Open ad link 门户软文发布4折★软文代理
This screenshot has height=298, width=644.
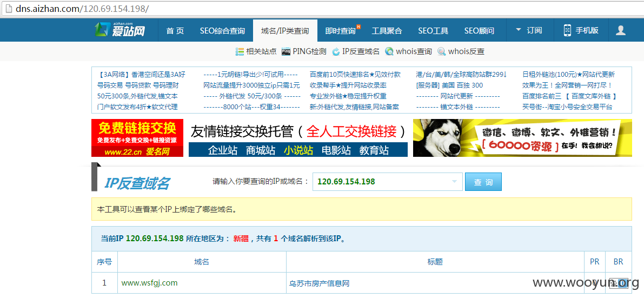[x=137, y=107]
